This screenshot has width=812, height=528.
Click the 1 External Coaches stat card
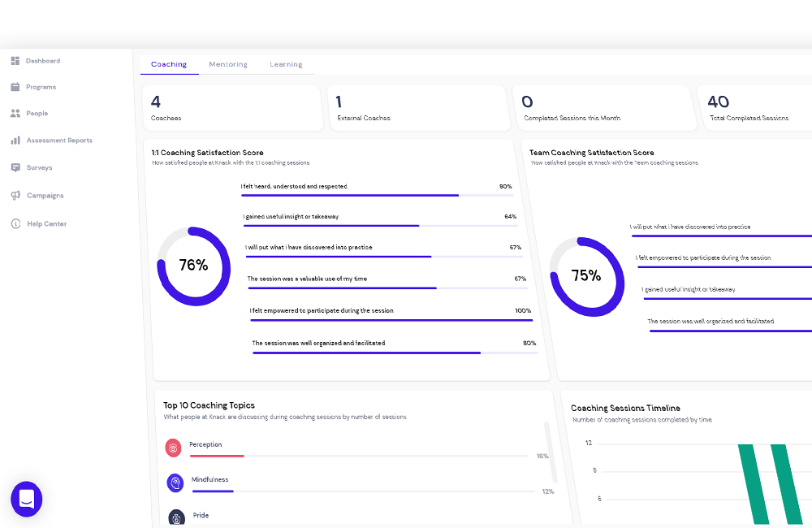tap(418, 108)
